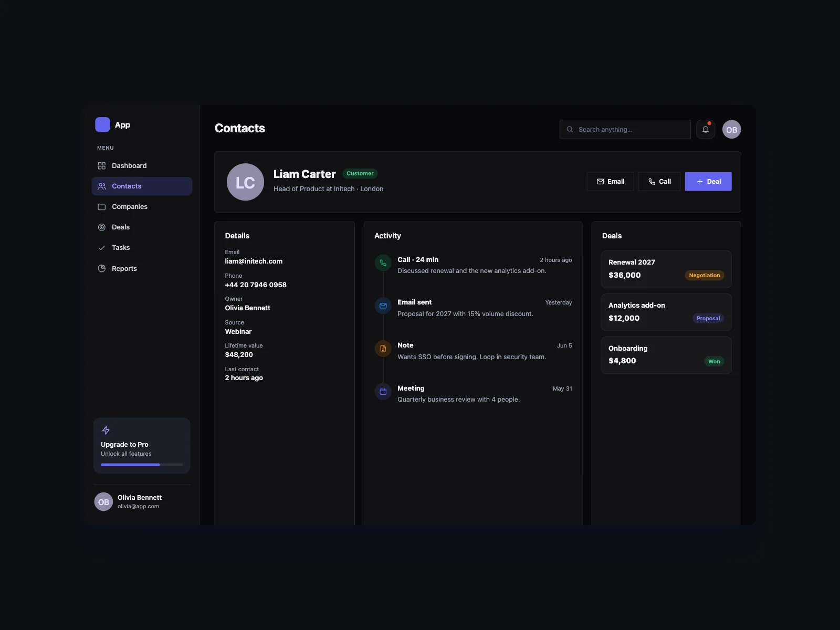
Task: Click the search magnifier icon
Action: 570,129
